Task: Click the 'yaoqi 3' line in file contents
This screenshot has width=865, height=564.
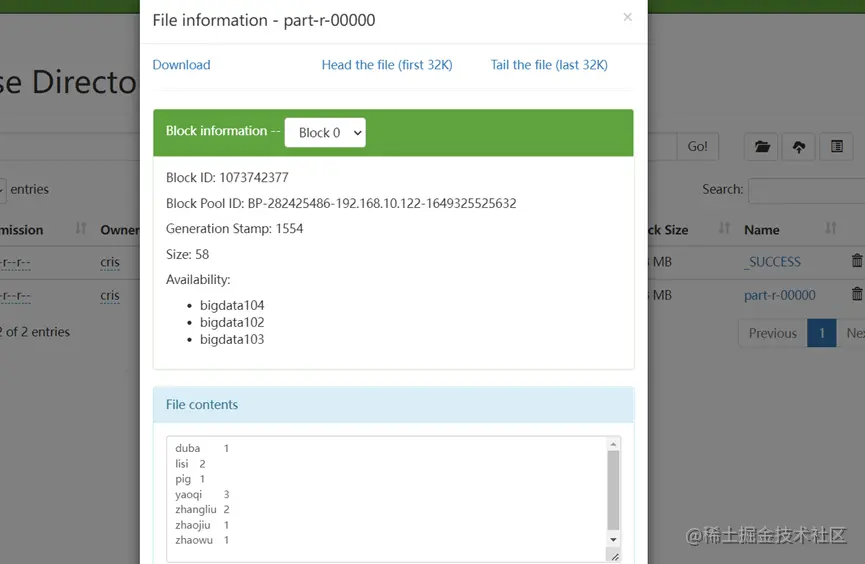Action: tap(202, 494)
